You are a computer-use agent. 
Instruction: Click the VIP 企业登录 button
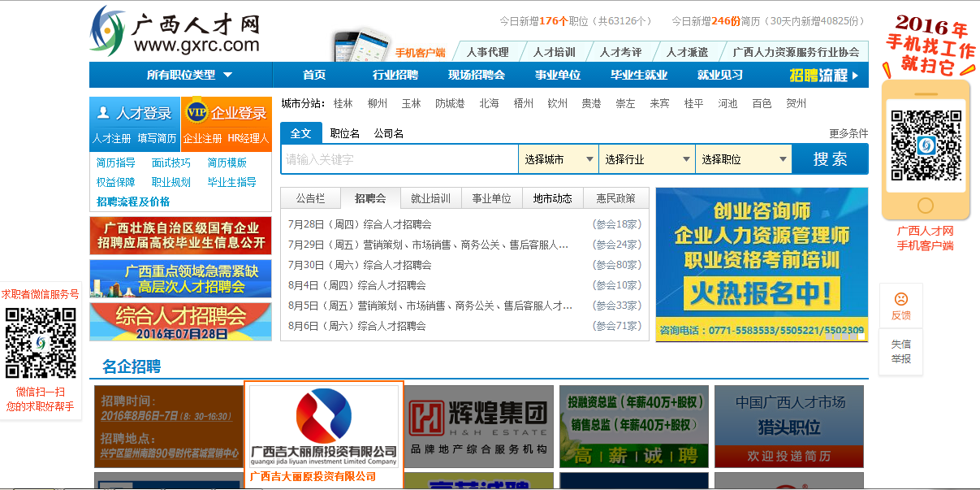227,113
